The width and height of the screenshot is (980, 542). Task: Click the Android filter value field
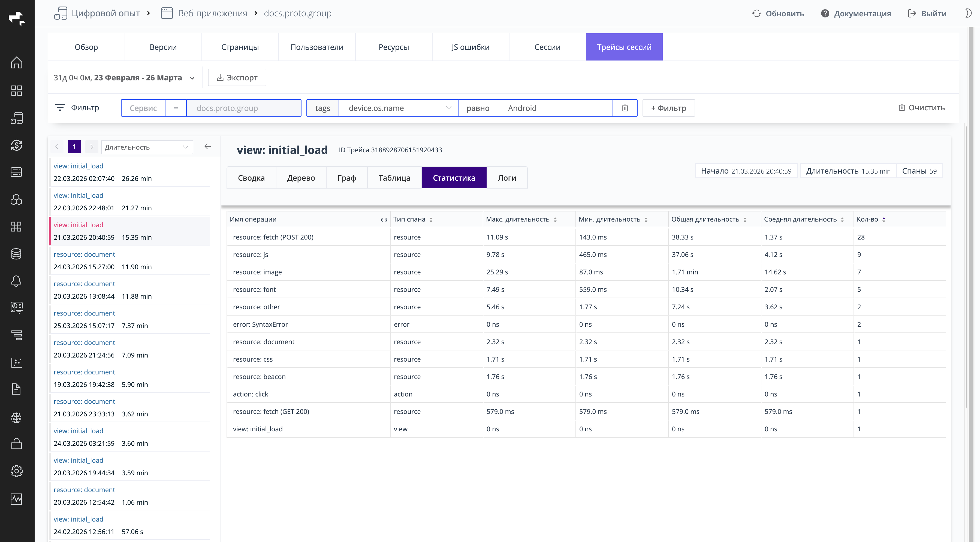pos(555,108)
